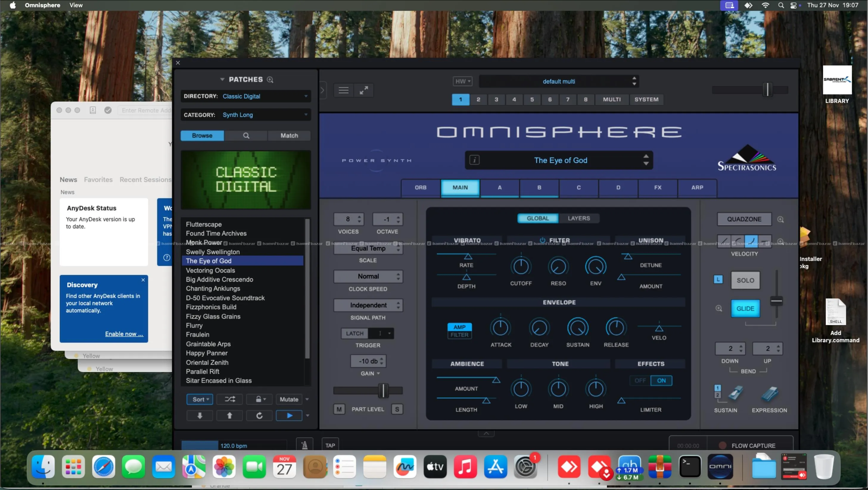Open Add Library.command file on desktop
Screen dimensions: 868x490
(836, 321)
